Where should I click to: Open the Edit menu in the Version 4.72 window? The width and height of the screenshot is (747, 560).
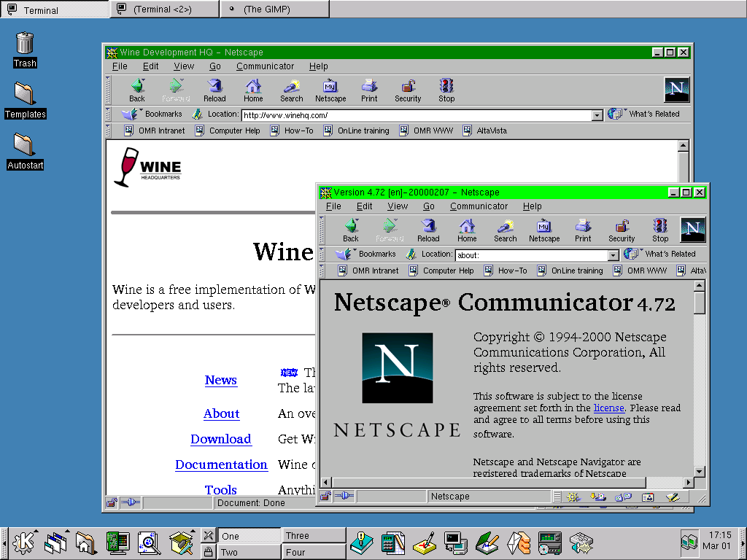364,206
